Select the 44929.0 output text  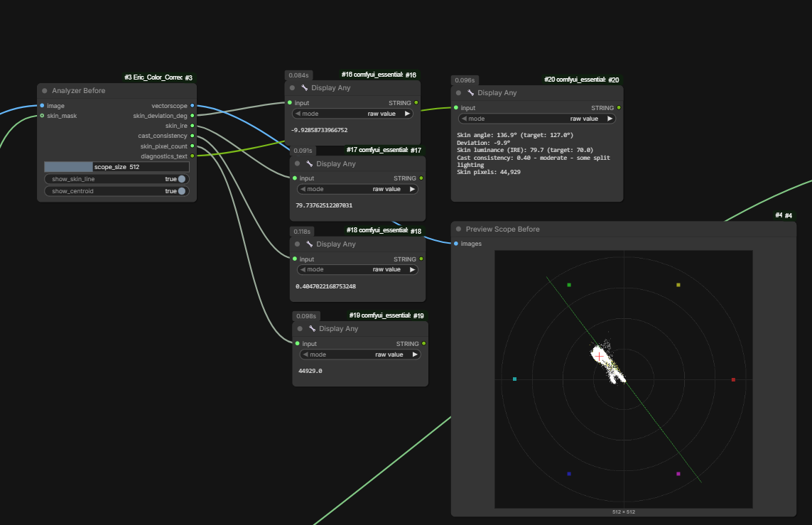(x=310, y=372)
